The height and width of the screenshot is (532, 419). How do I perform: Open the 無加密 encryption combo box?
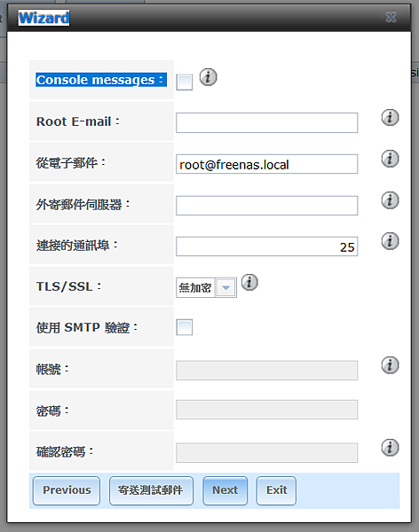click(206, 287)
